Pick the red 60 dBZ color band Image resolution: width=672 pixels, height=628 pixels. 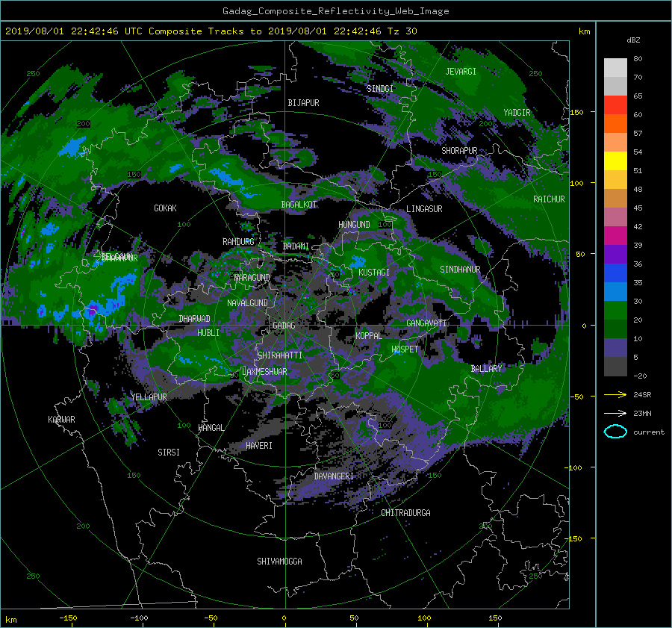click(x=615, y=105)
